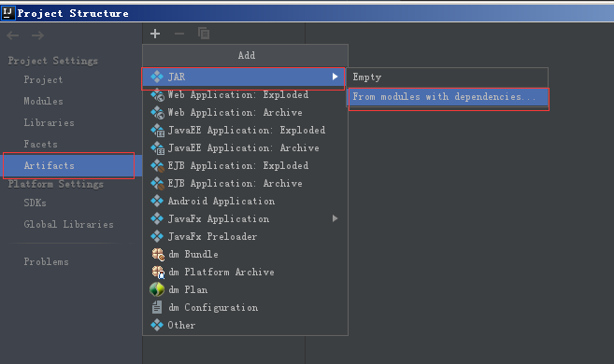
Task: Click the JAR diamond icon
Action: click(x=157, y=77)
